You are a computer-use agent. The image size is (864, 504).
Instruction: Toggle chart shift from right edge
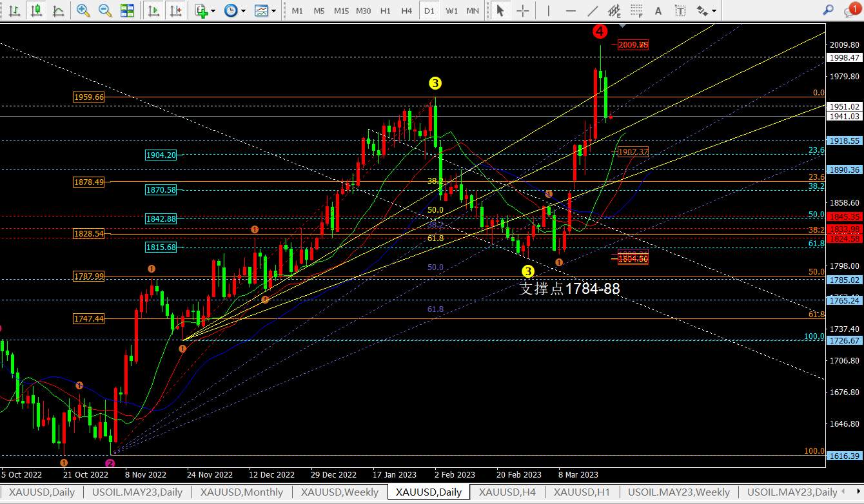[175, 10]
